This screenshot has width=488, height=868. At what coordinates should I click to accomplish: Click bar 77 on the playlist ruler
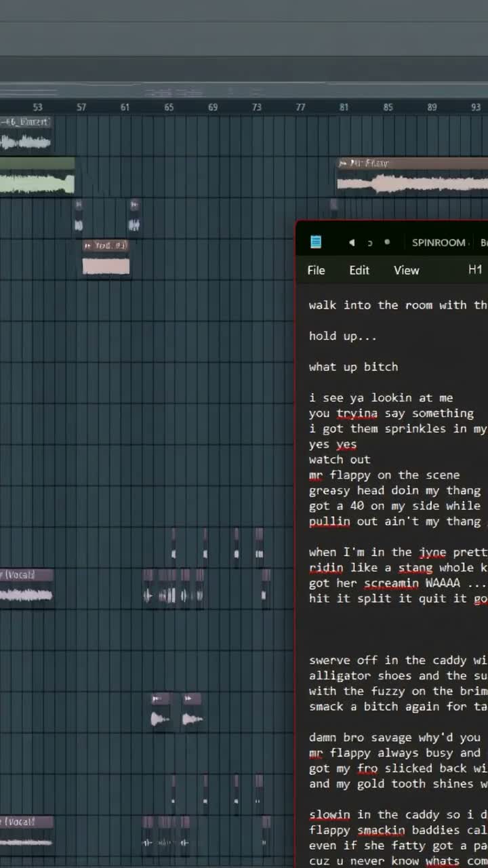pyautogui.click(x=300, y=107)
